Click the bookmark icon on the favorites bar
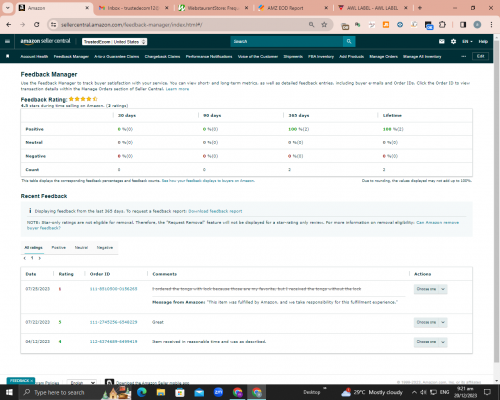Viewport: 500px width, 400px height. click(x=8, y=56)
